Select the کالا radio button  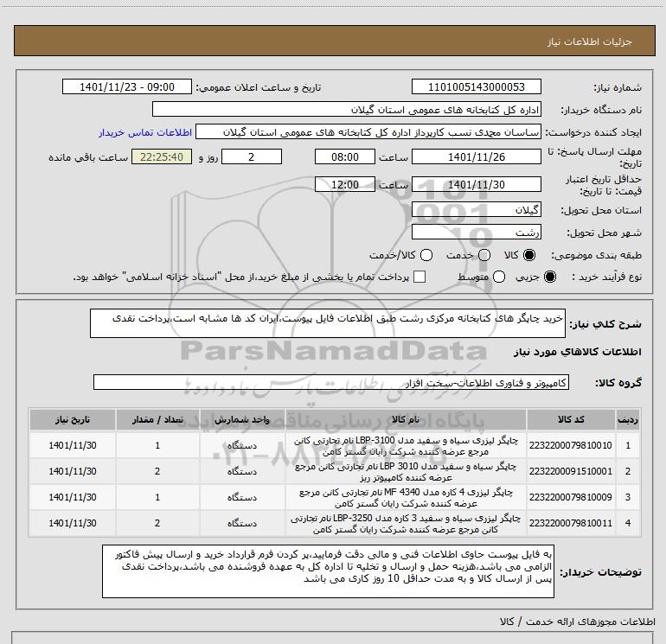tap(529, 255)
